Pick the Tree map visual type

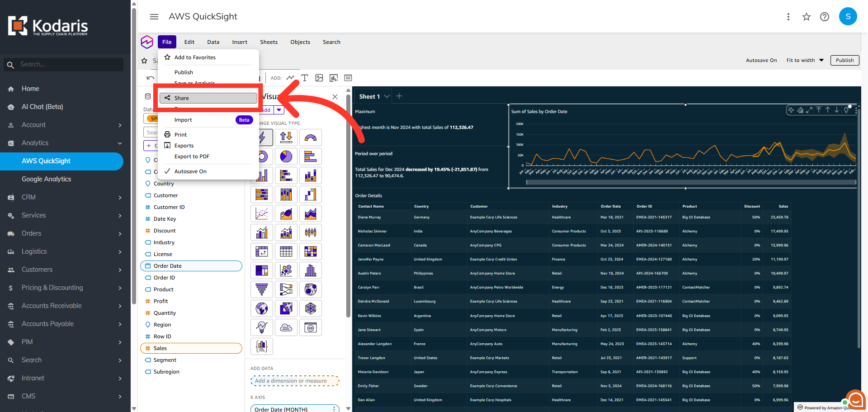tap(262, 270)
